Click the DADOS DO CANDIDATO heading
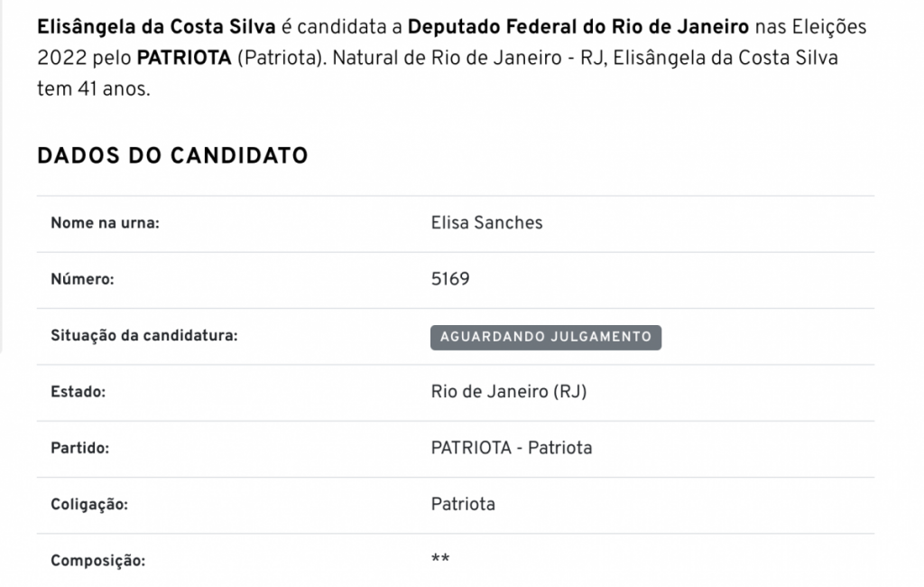 click(x=172, y=155)
